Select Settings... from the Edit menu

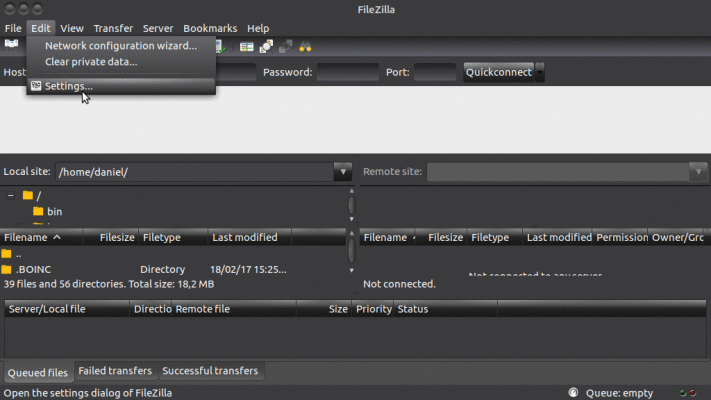pos(68,86)
